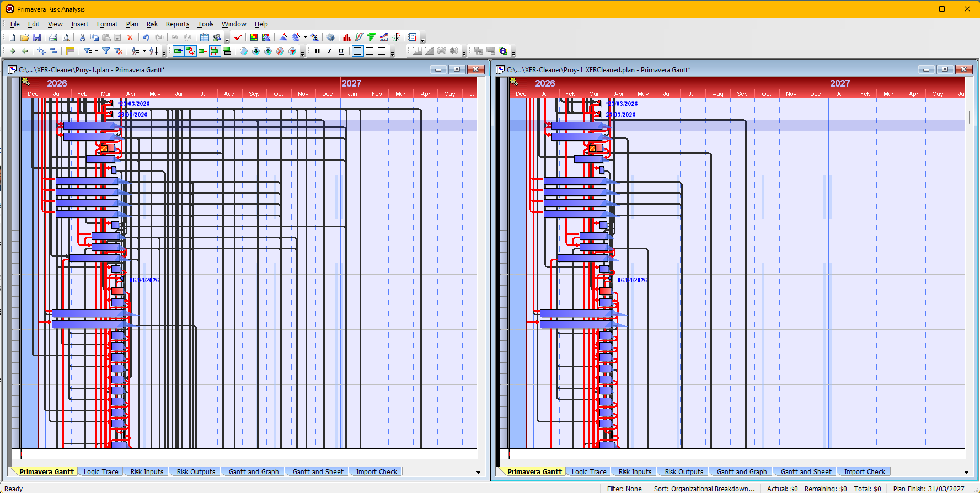The width and height of the screenshot is (980, 493).
Task: Cut selection with the scissors icon
Action: pos(82,37)
